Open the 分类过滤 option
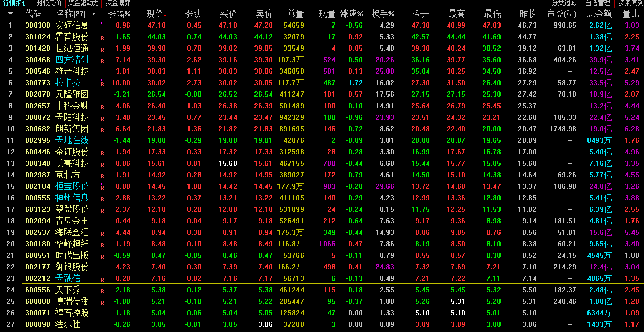Viewport: 644px width, 332px height. click(564, 3)
